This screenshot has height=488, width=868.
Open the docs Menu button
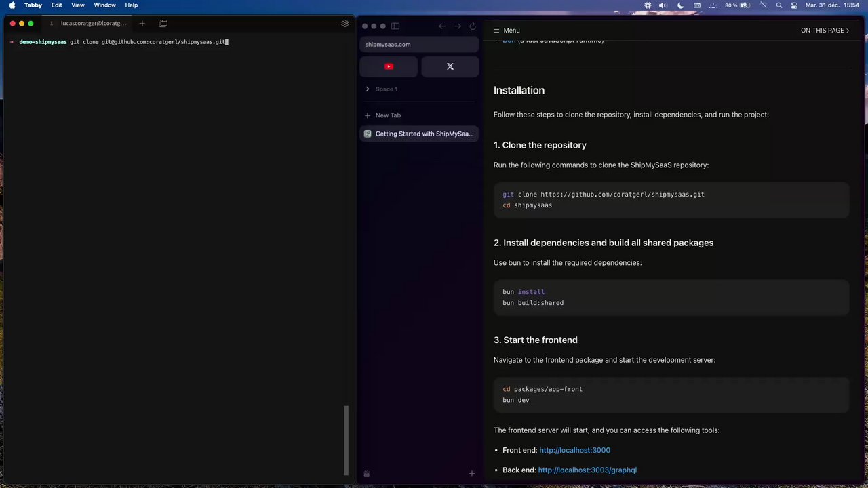507,30
